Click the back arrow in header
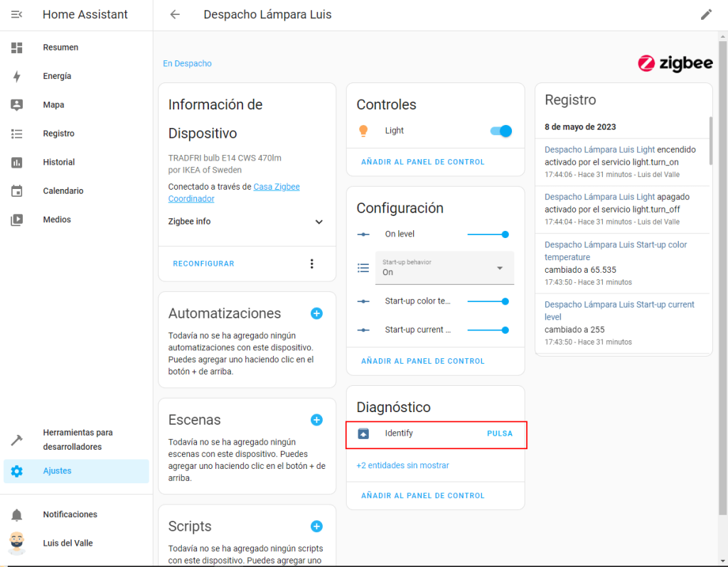This screenshot has height=567, width=728. (175, 15)
